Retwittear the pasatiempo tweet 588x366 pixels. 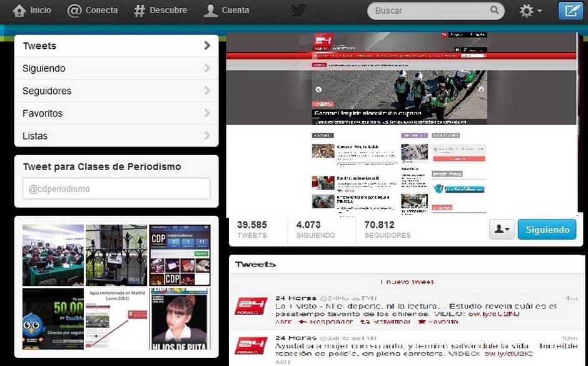[385, 322]
